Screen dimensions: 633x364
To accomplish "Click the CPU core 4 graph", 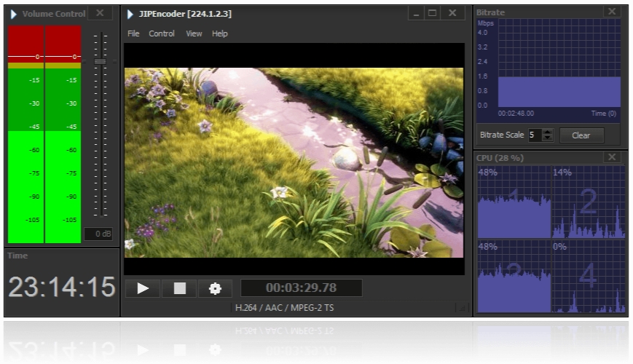I will [x=589, y=277].
